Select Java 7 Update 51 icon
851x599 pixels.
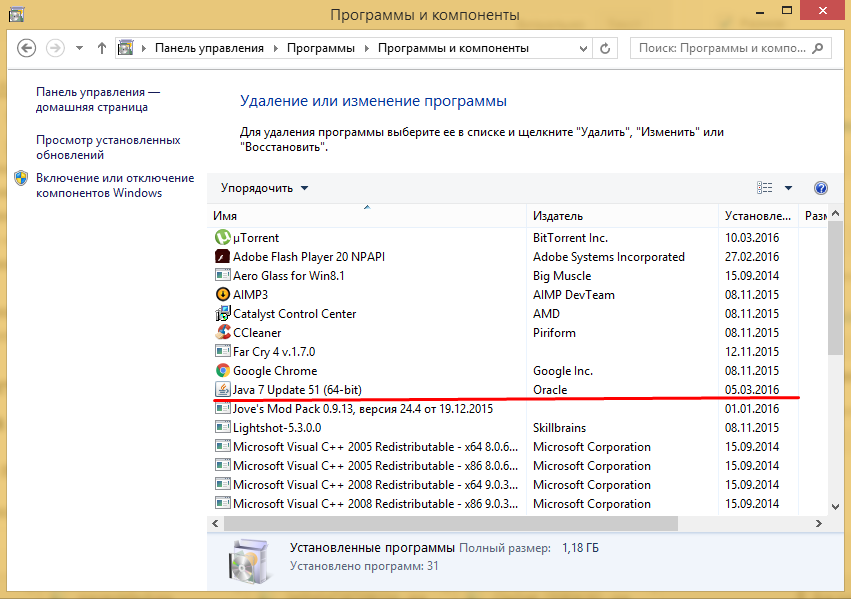pyautogui.click(x=223, y=390)
